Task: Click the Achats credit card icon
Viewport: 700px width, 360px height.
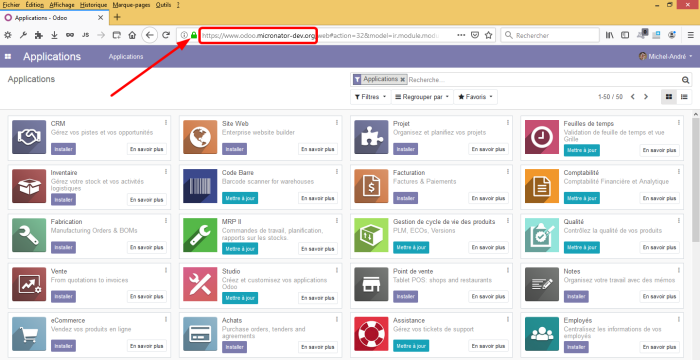Action: coord(200,334)
